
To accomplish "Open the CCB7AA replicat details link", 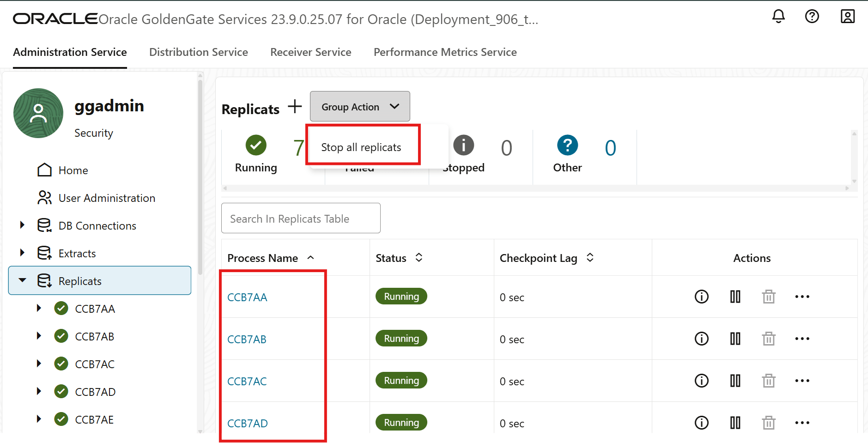I will [x=247, y=297].
